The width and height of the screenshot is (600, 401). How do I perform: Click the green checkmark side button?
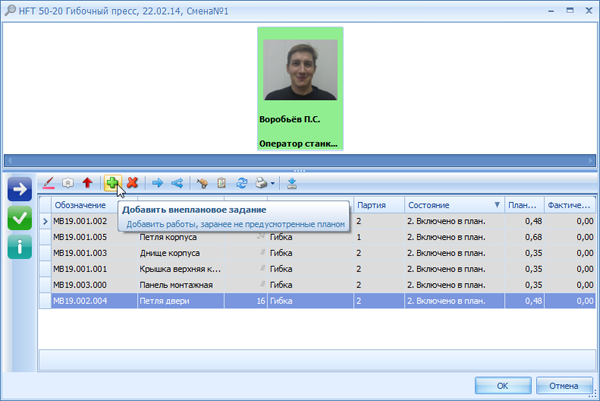coord(20,218)
